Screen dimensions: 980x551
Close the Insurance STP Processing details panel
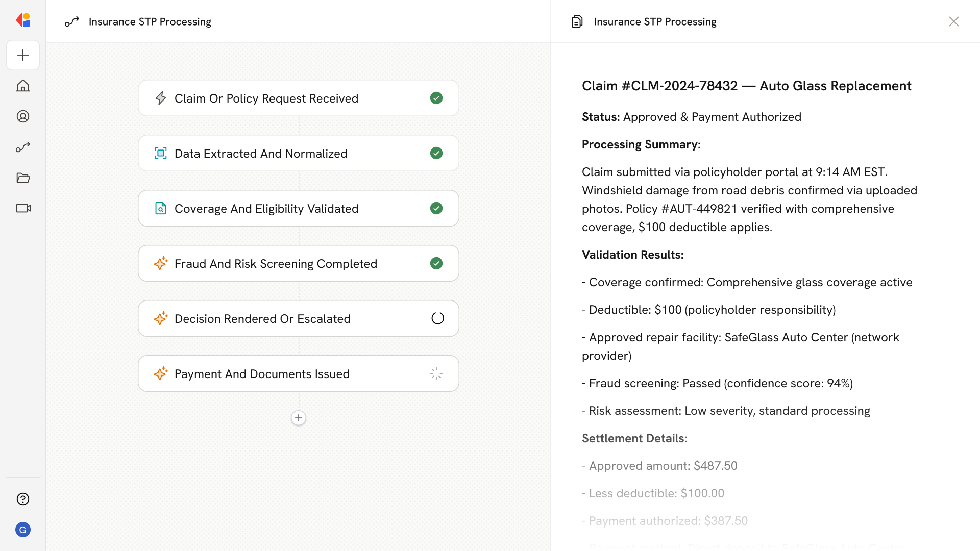click(953, 21)
